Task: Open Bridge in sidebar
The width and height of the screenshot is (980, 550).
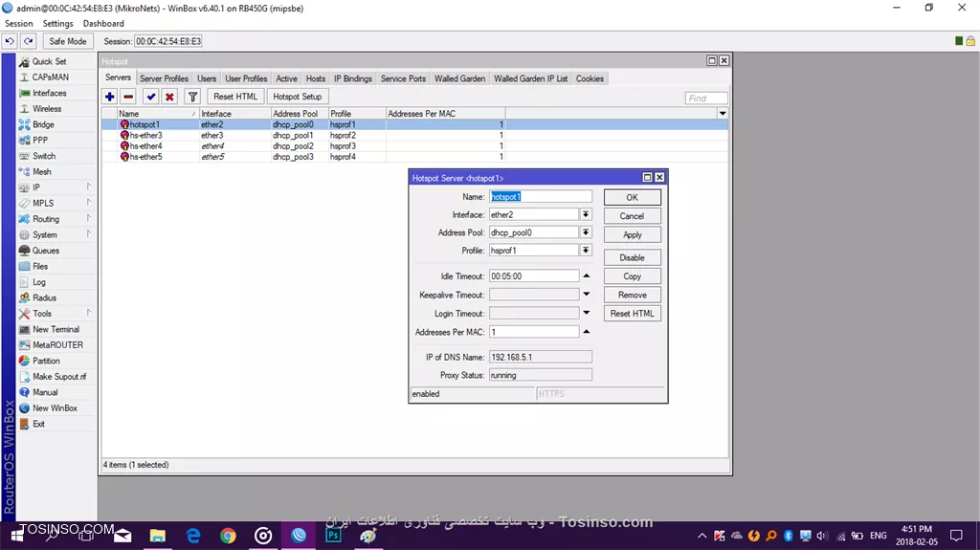Action: 43,124
